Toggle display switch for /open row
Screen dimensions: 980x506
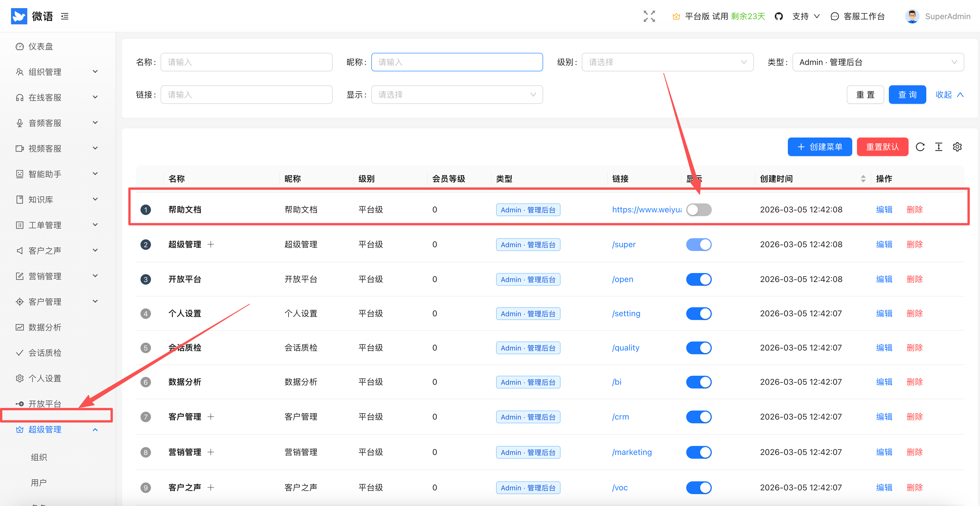pos(698,279)
